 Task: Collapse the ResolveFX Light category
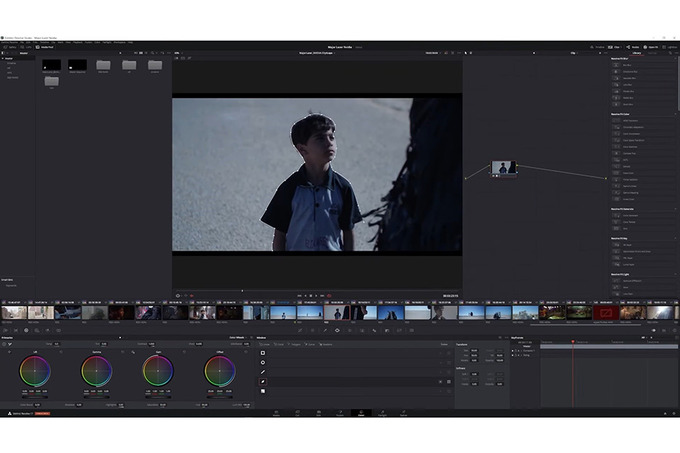675,274
